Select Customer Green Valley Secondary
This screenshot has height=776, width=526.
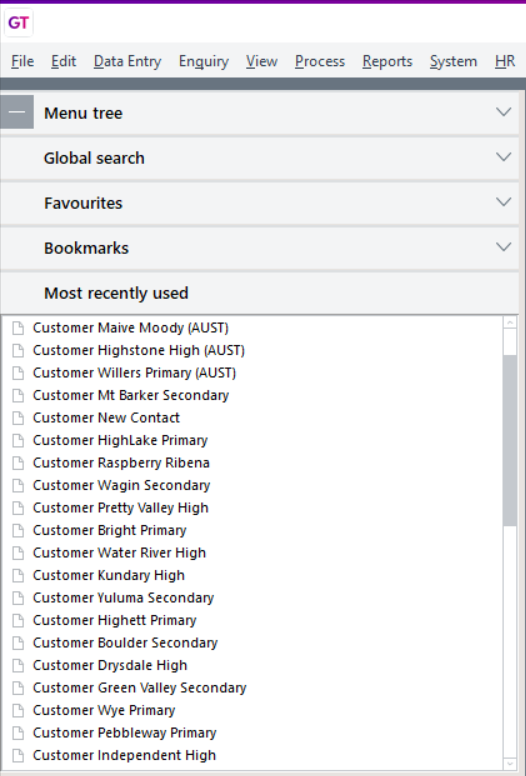click(140, 688)
